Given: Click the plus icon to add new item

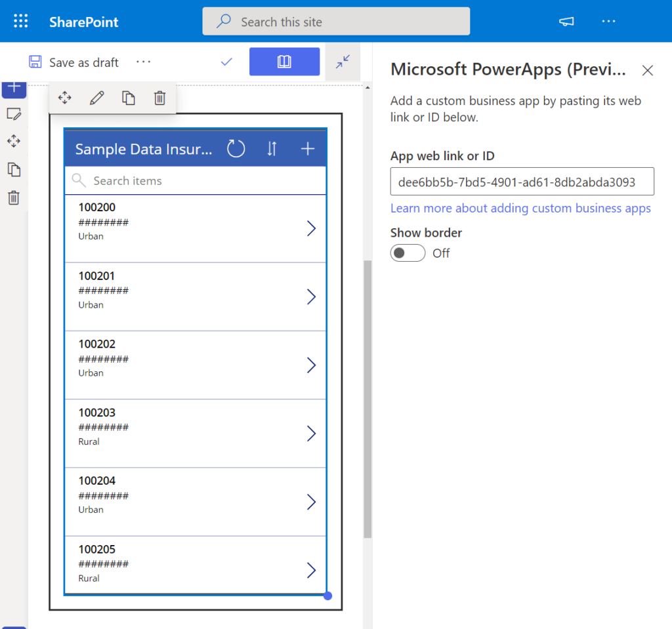Looking at the screenshot, I should pyautogui.click(x=308, y=149).
